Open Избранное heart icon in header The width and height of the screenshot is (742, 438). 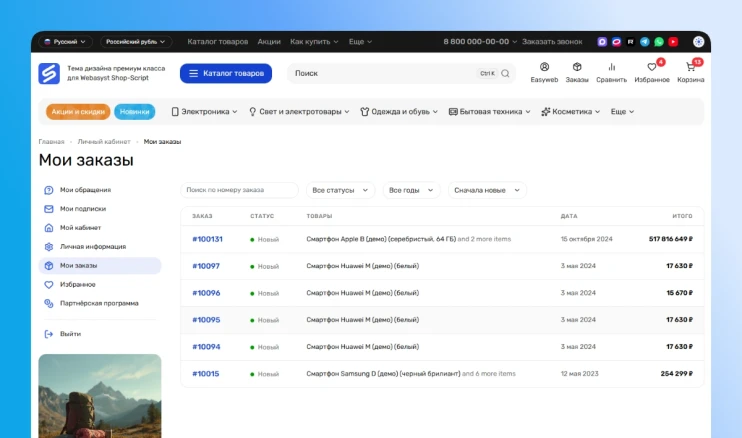click(x=652, y=67)
